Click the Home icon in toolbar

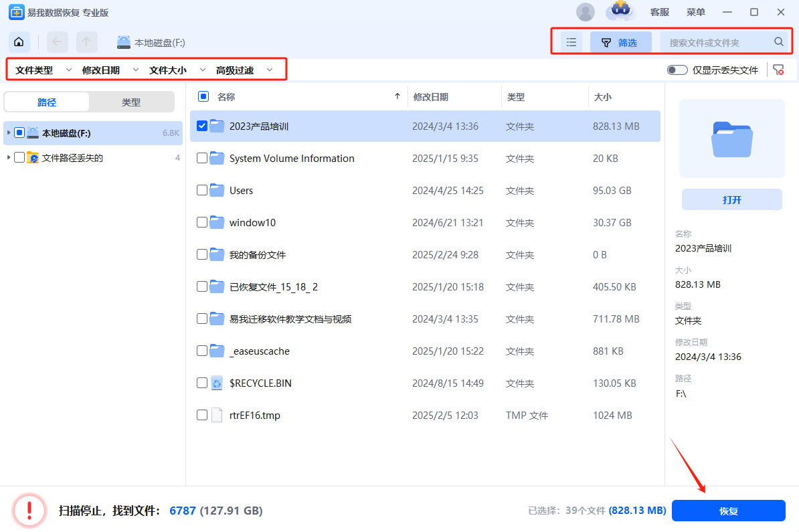pyautogui.click(x=19, y=42)
